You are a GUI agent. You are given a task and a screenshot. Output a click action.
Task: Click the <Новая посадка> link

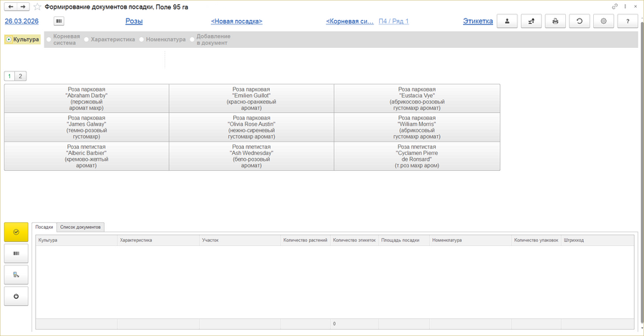(237, 21)
